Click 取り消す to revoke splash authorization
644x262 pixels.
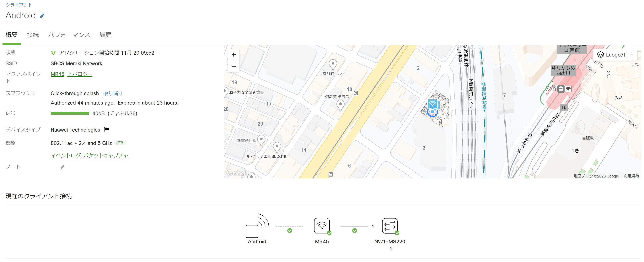click(113, 93)
